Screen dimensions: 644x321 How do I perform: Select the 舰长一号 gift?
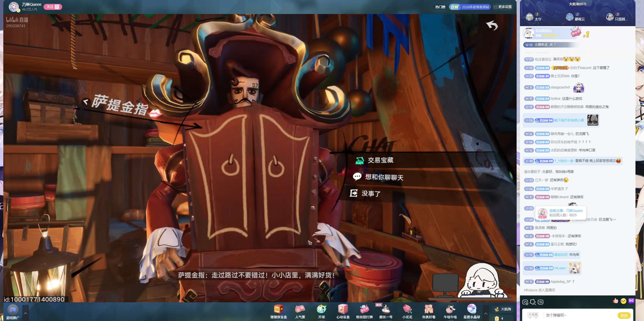point(386,312)
